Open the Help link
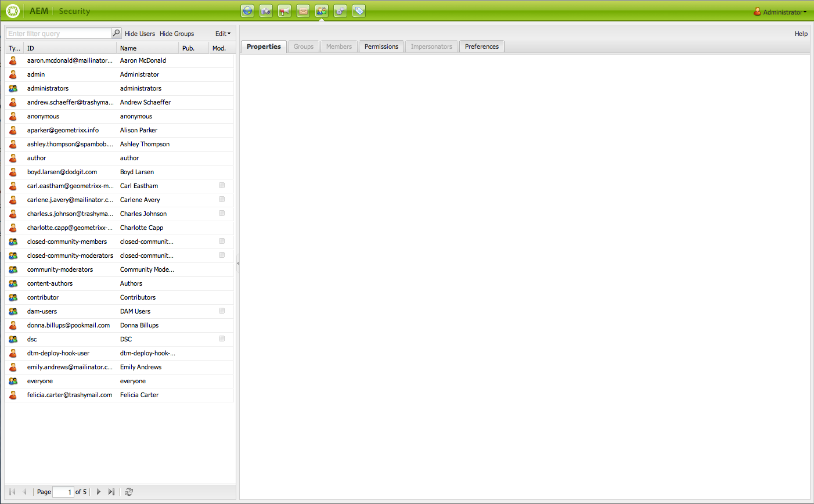 coord(801,34)
